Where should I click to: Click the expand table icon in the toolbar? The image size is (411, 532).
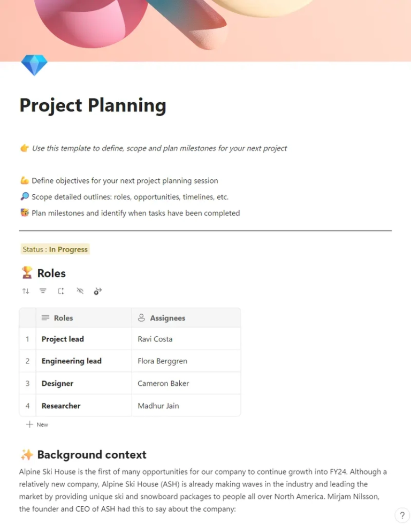tap(60, 291)
